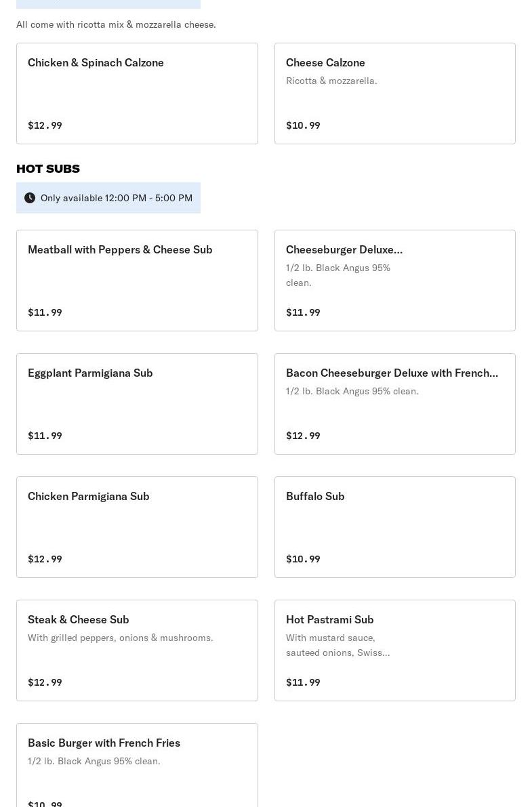Click the $12.99 price on Steak & Cheese Sub
Image resolution: width=532 pixels, height=807 pixels.
(x=45, y=682)
